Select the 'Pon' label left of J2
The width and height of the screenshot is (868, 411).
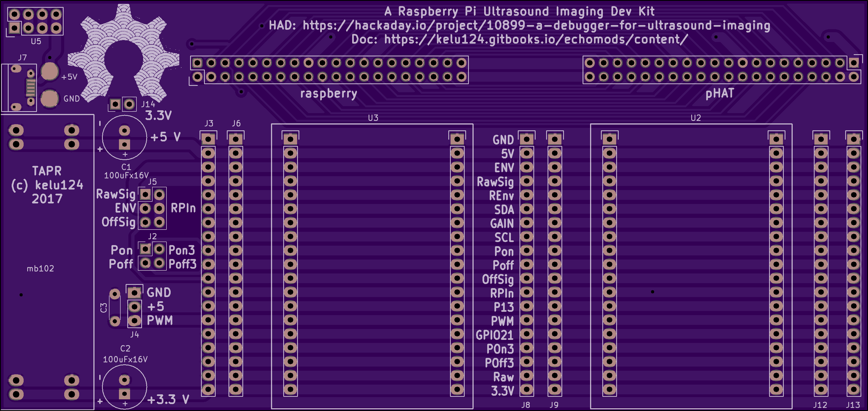(122, 250)
